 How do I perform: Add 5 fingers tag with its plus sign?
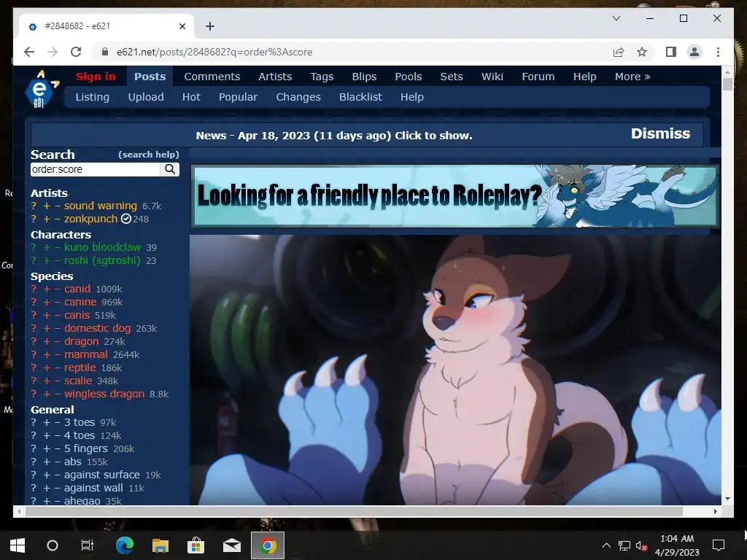coord(47,448)
